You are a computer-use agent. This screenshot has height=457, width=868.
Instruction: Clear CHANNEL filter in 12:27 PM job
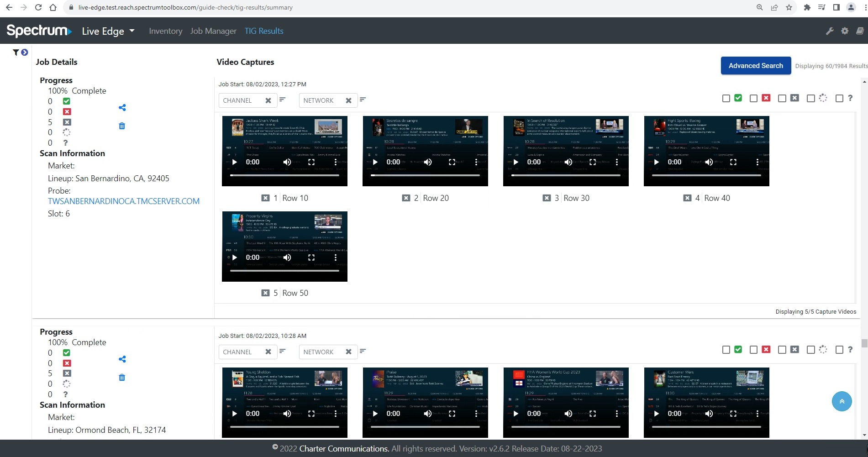[268, 100]
